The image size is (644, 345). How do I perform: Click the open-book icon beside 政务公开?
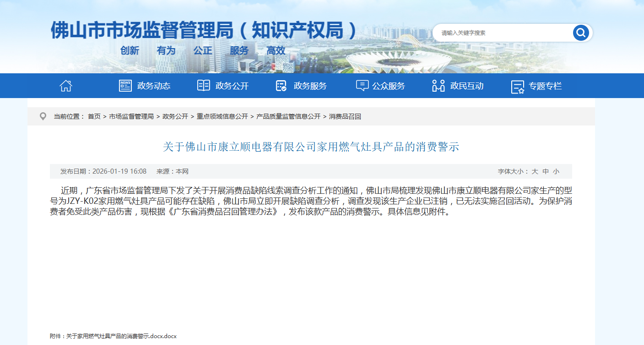coord(203,86)
